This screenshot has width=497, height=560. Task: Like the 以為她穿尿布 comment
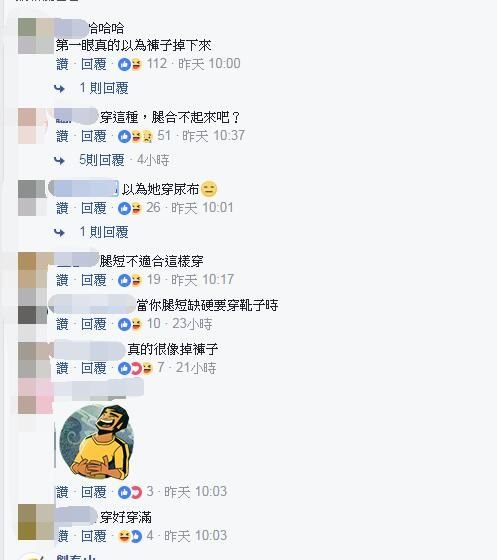coord(62,208)
